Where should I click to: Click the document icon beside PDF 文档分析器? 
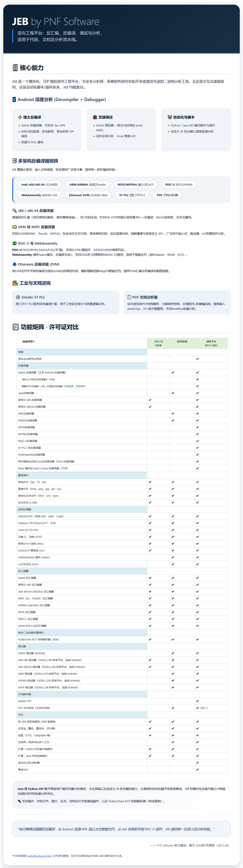(x=129, y=297)
